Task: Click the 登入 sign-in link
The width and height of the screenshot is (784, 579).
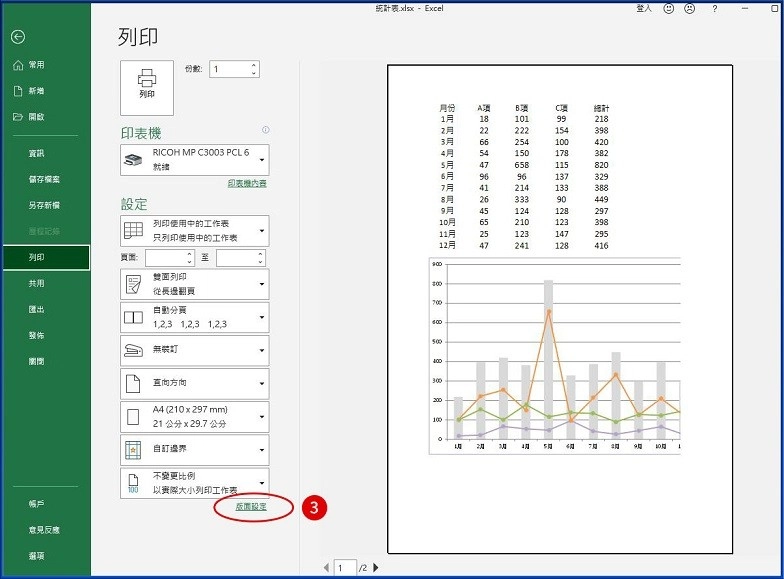Action: click(644, 8)
